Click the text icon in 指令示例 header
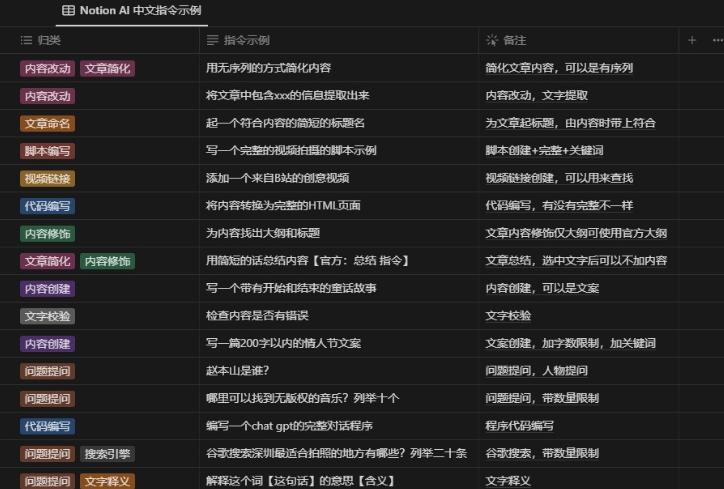Screen dimensions: 724x489 (212, 40)
